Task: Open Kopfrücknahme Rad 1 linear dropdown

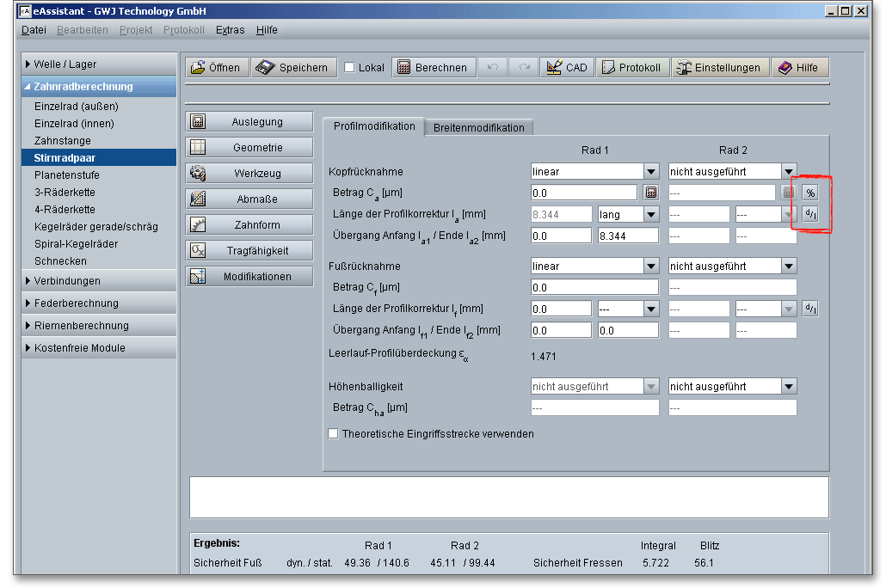Action: click(651, 172)
